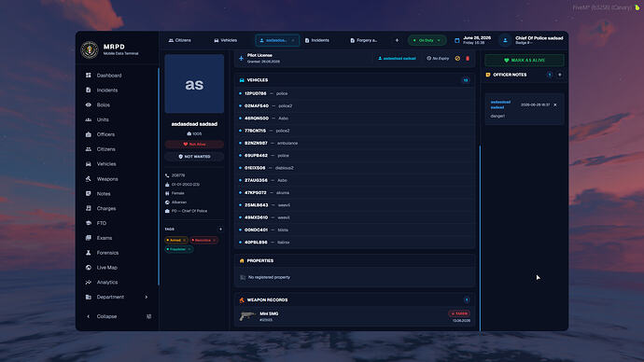Open Bolos from the sidebar
The image size is (644, 362).
click(103, 105)
